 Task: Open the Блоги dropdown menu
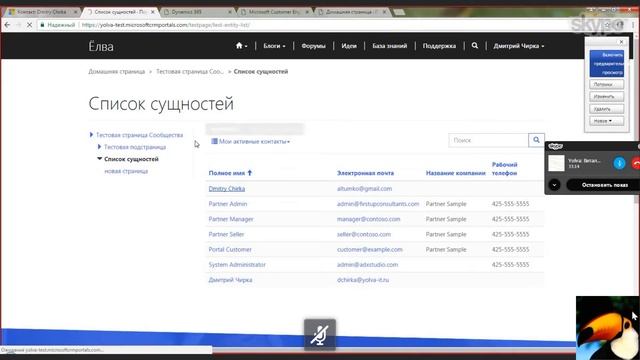(x=274, y=46)
